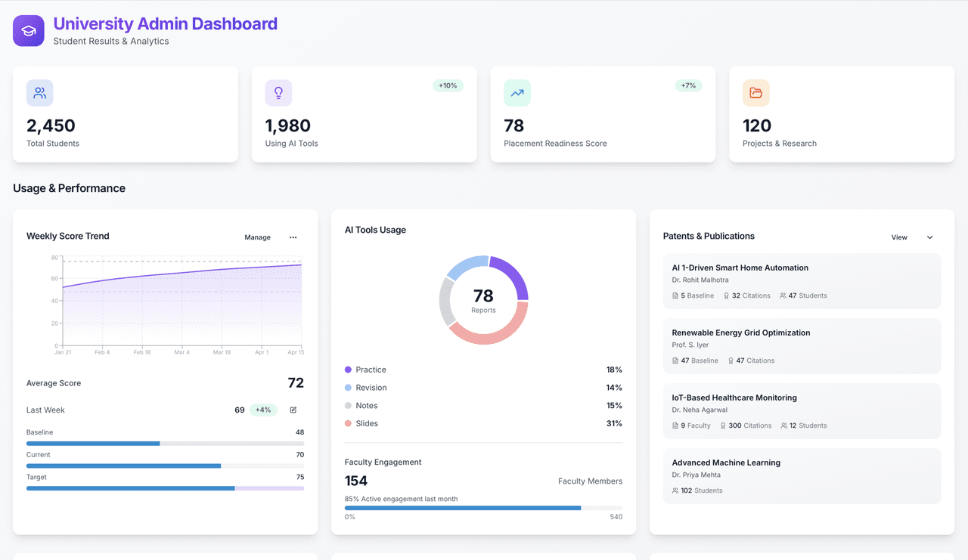Click View in Patents & Publications
Image resolution: width=968 pixels, height=560 pixels.
click(x=899, y=237)
